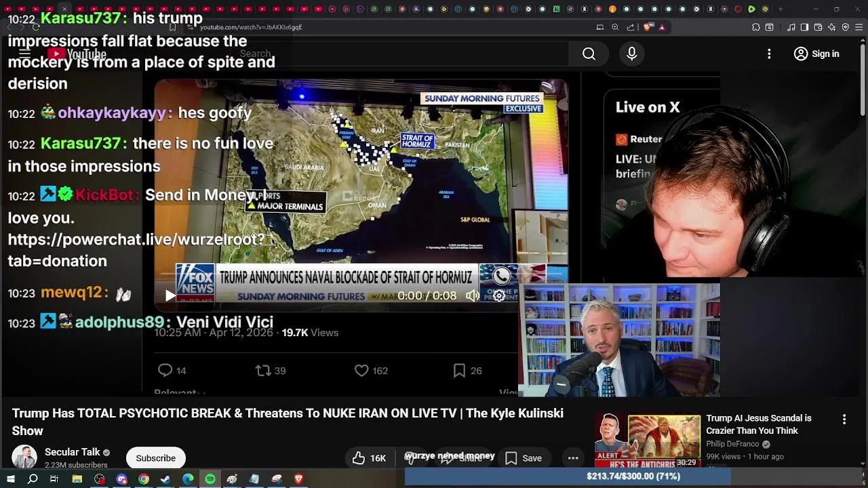Save the video to a playlist
The width and height of the screenshot is (868, 488).
point(524,458)
